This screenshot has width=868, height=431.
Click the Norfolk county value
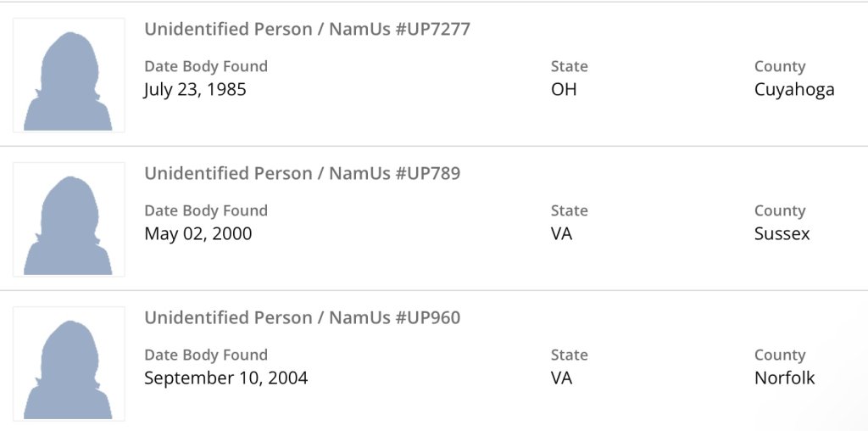(x=784, y=378)
